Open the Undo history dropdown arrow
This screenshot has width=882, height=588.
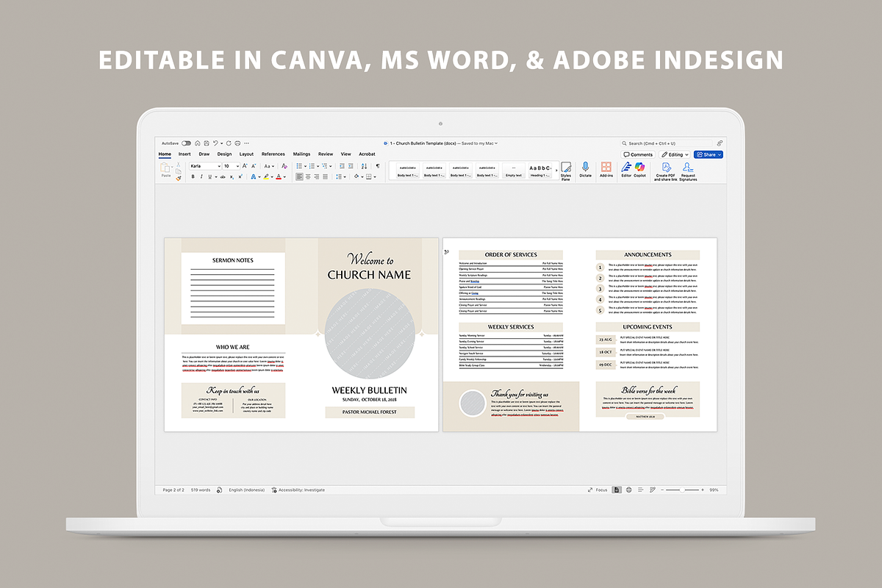222,143
